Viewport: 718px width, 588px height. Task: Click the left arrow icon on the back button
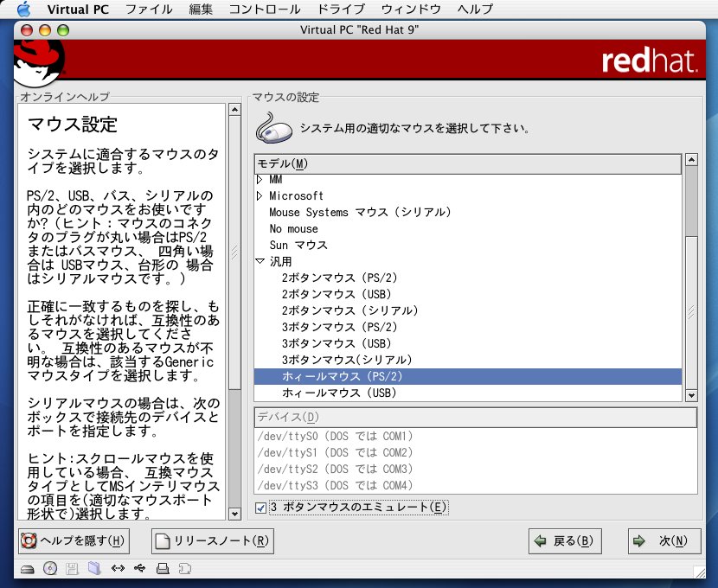[x=541, y=541]
